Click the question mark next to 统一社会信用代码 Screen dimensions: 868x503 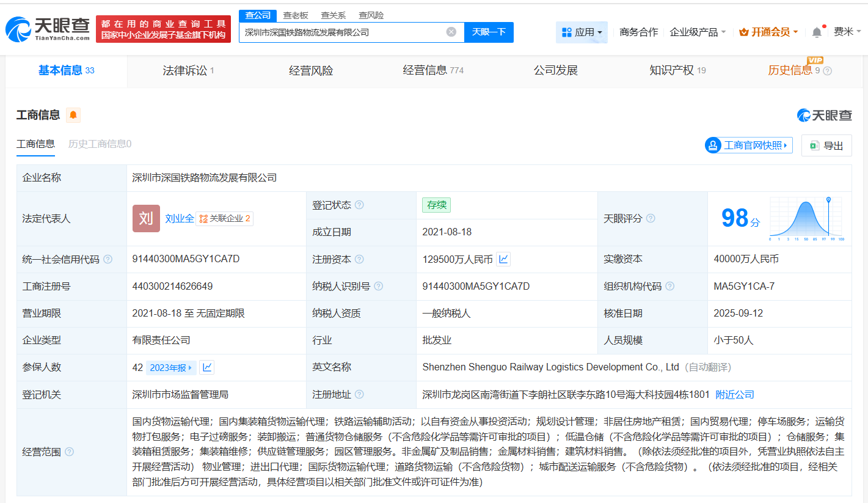107,259
